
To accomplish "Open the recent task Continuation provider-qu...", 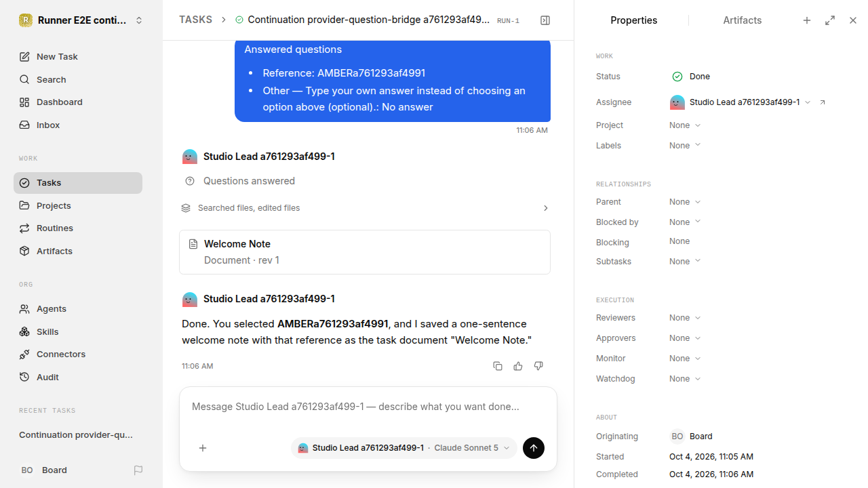I will 76,435.
